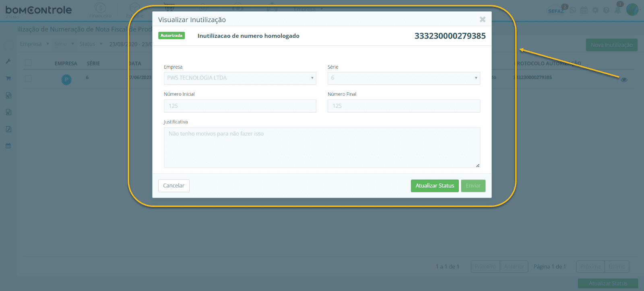Toggle the select-all checkbox in table header
The image size is (644, 291).
[x=28, y=63]
